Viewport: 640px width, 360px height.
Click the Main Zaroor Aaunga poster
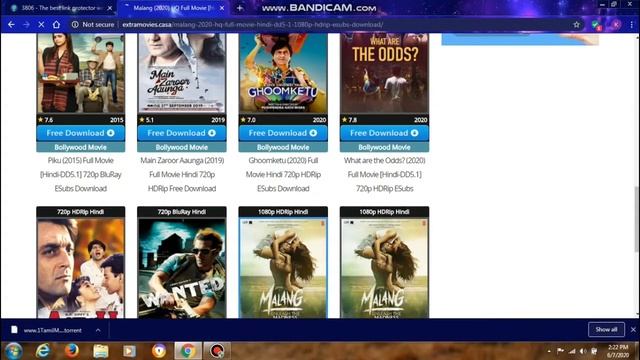click(182, 73)
